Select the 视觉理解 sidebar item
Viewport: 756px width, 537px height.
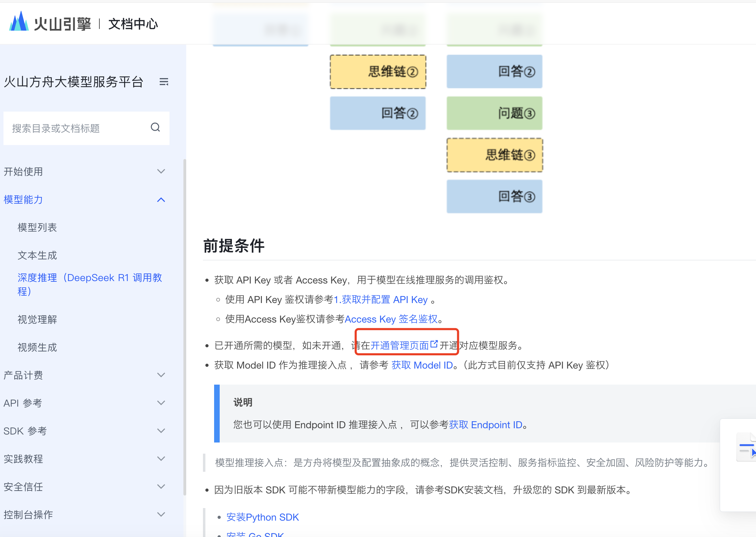(x=37, y=320)
